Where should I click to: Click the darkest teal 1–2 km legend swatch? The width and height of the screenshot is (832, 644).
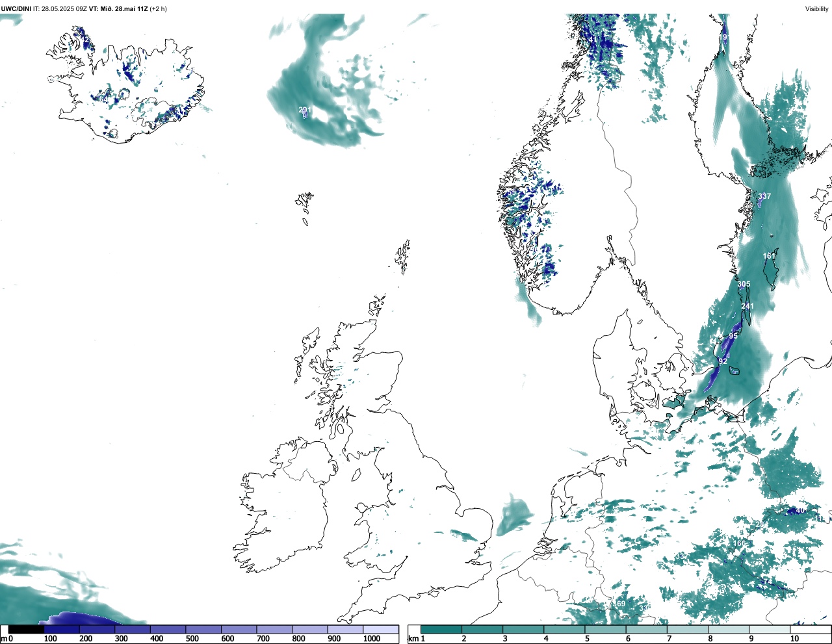tap(441, 629)
